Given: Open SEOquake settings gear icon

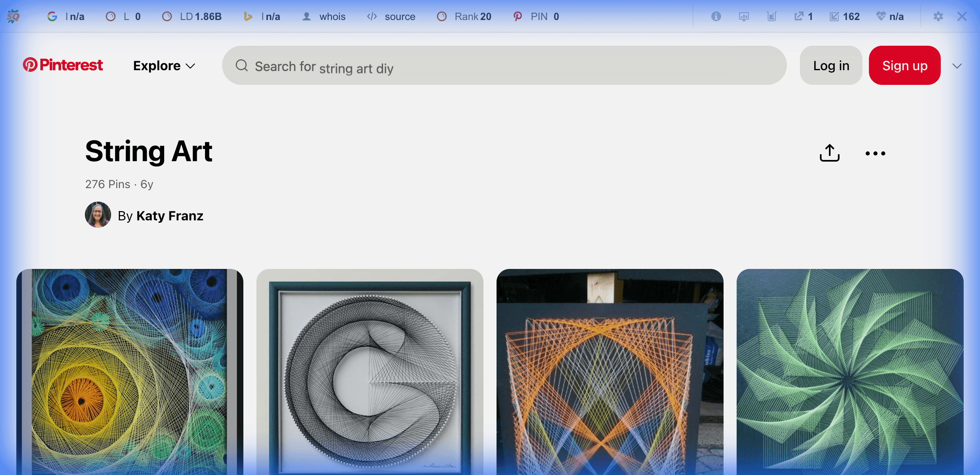Looking at the screenshot, I should (x=938, y=16).
